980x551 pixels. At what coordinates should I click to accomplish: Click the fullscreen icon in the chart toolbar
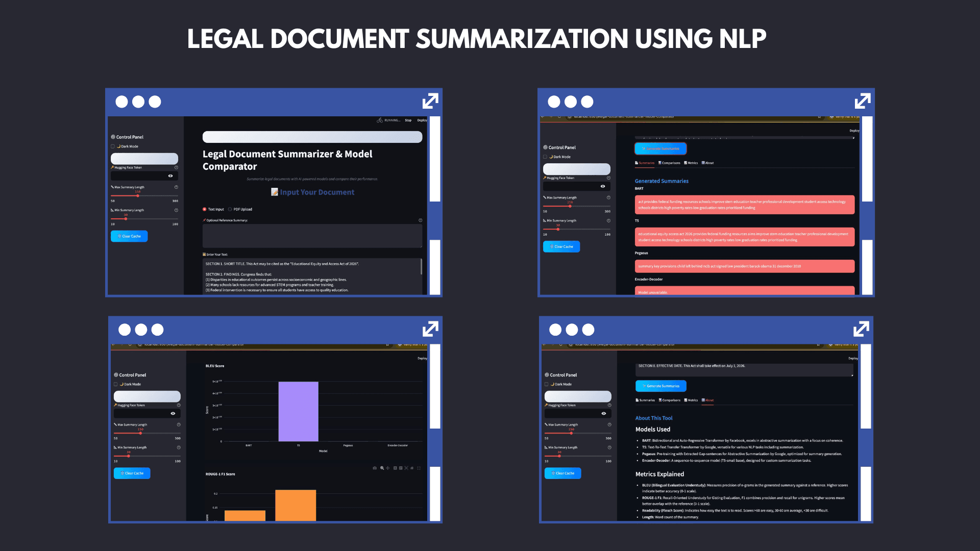click(x=419, y=468)
